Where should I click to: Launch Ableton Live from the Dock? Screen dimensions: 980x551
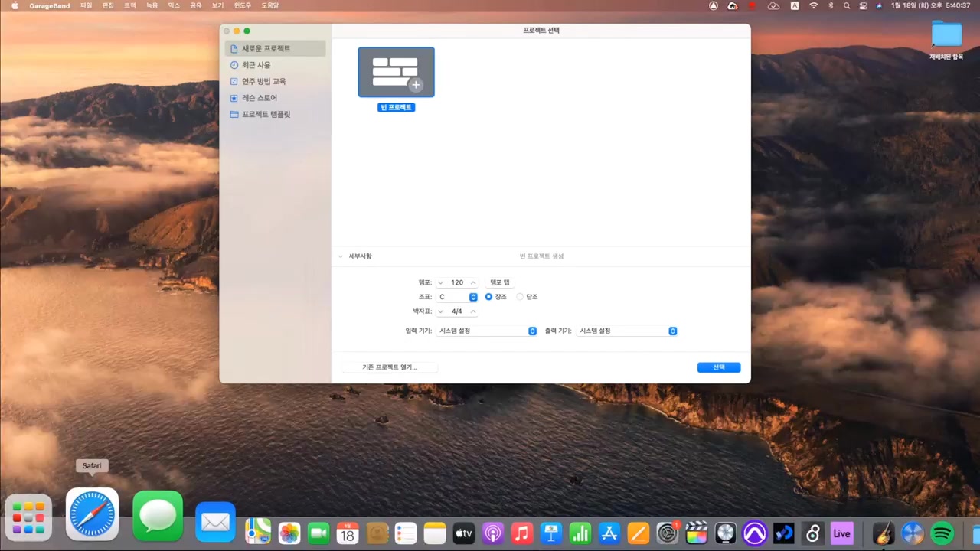[x=841, y=533]
